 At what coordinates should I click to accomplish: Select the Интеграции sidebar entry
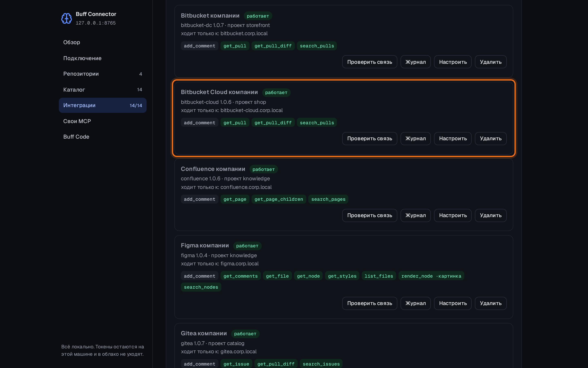102,105
